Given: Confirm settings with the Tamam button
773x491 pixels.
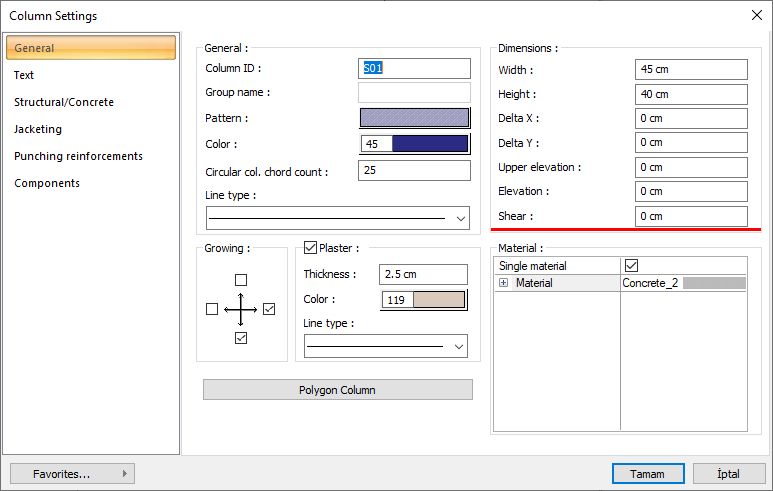Looking at the screenshot, I should [x=648, y=473].
